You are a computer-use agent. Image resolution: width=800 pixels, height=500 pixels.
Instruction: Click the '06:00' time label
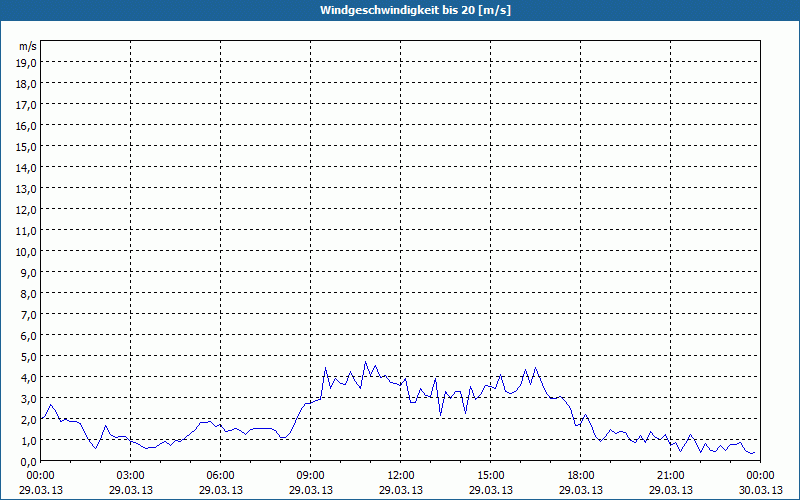[220, 476]
